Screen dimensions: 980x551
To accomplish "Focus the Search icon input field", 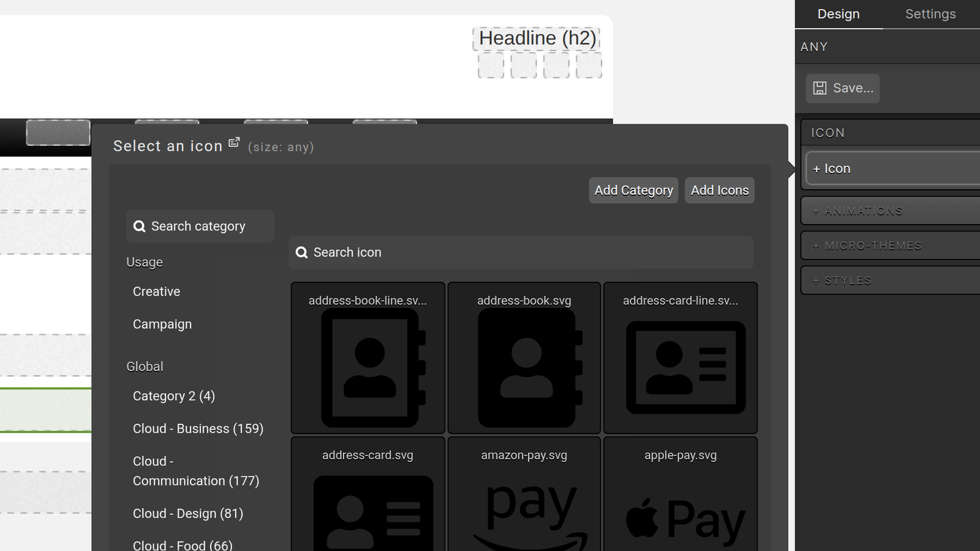I will (x=521, y=252).
